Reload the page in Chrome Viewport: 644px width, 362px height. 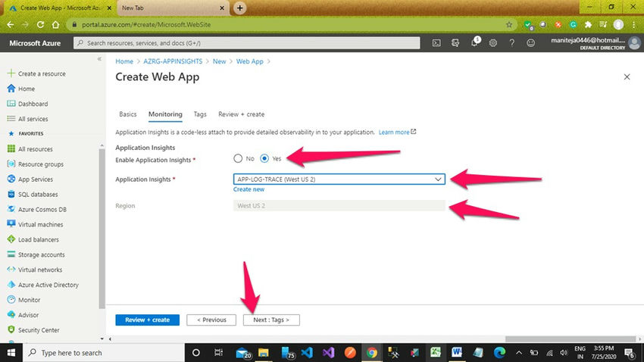click(40, 25)
